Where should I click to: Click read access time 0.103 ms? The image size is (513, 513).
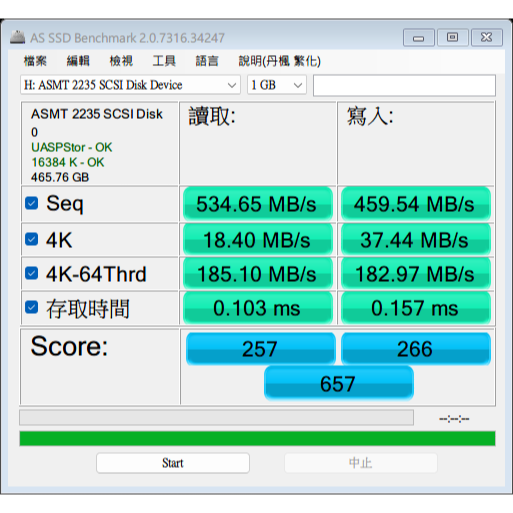point(258,308)
